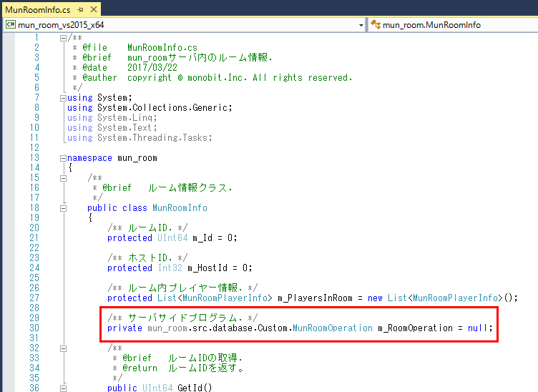Collapse the GetId comment block at line 32
The height and width of the screenshot is (392, 538).
point(63,348)
